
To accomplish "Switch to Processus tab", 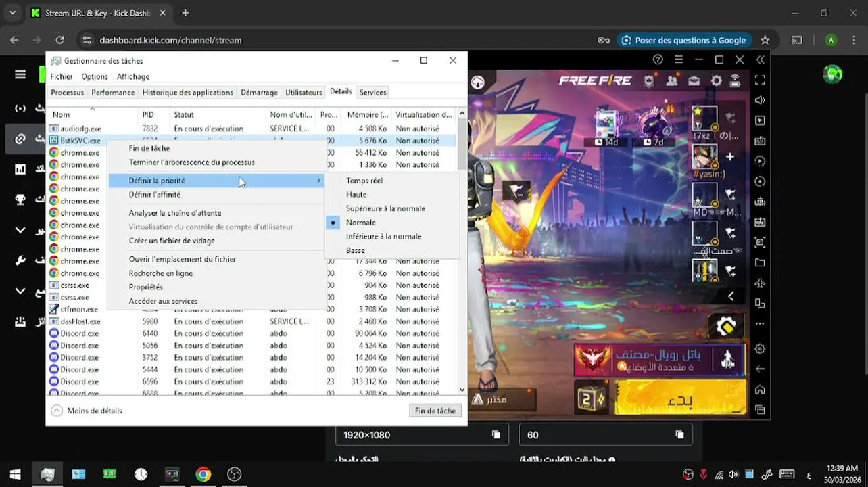I will coord(67,93).
